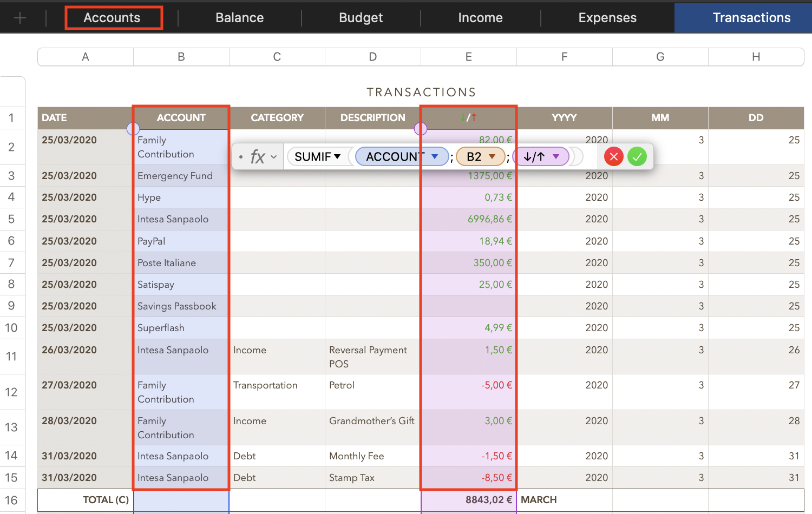Switch to the Accounts sheet tab
Image resolution: width=812 pixels, height=514 pixels.
pyautogui.click(x=112, y=18)
